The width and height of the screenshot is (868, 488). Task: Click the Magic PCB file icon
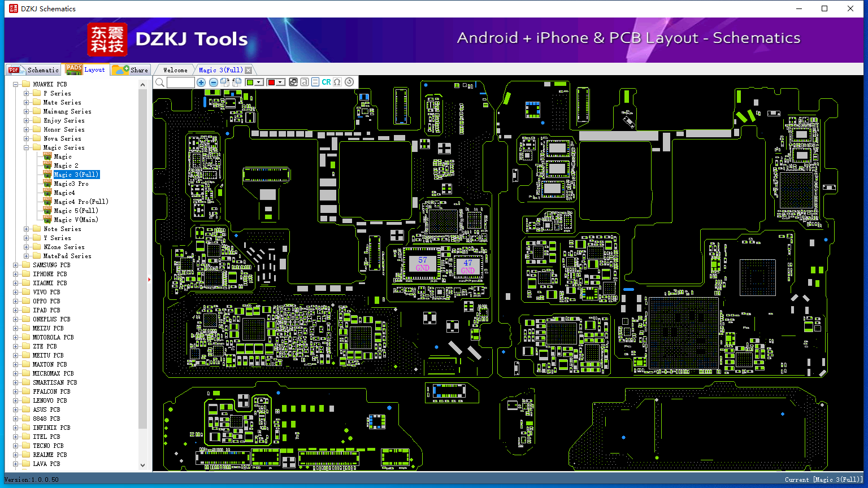47,156
